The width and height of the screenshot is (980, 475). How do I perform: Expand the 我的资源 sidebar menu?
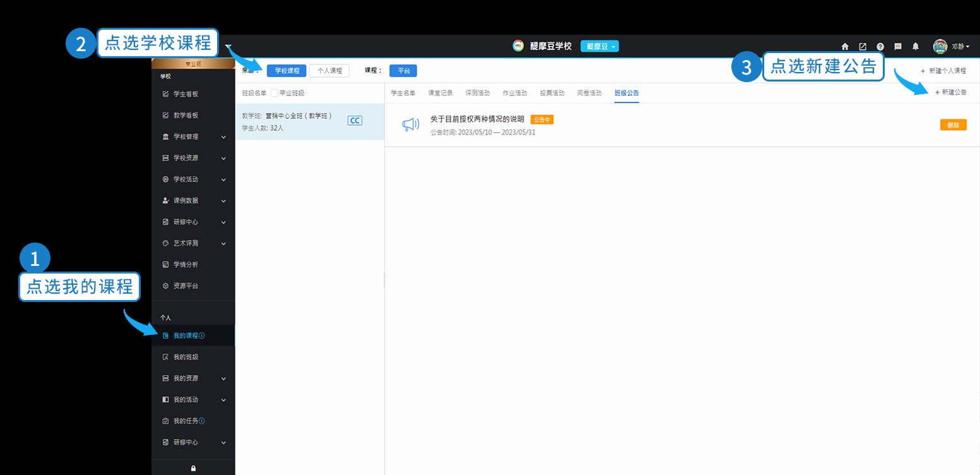(x=193, y=378)
